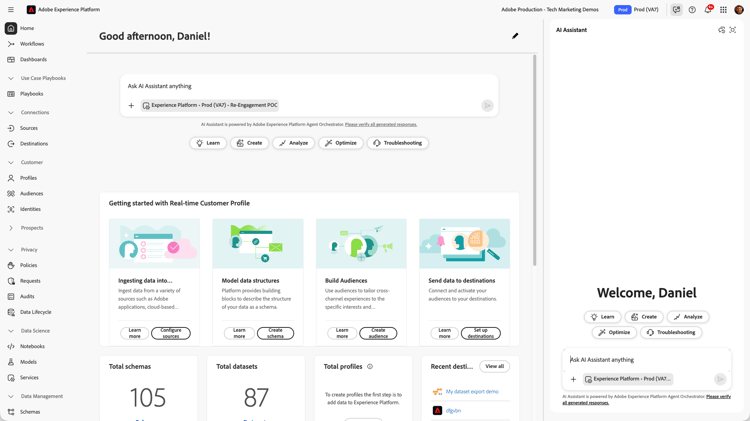Open Destinations in the sidebar
The image size is (750, 421).
tap(33, 144)
